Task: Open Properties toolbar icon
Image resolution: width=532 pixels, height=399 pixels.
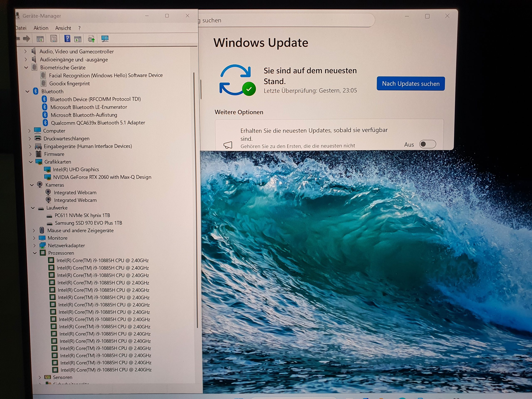Action: [54, 38]
